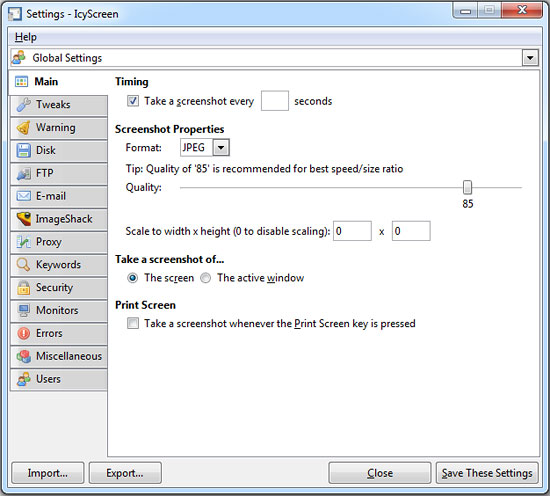Enable Print Screen key screenshot checkbox
Viewport: 550px width, 496px height.
[x=133, y=323]
